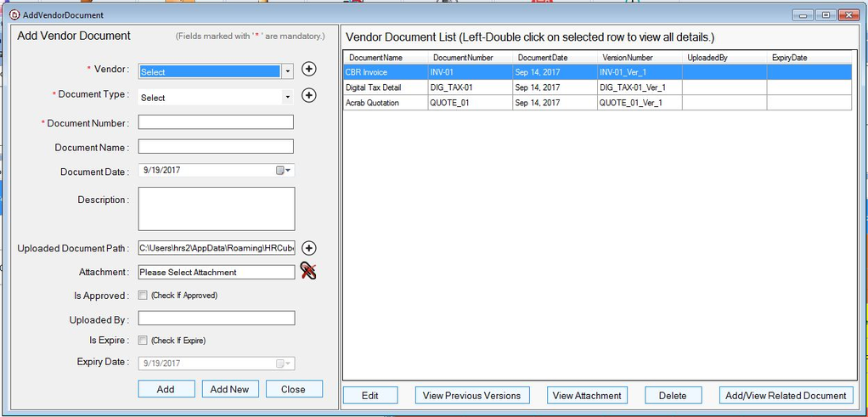Focus the Uploaded By field
This screenshot has height=417, width=868.
click(x=217, y=318)
